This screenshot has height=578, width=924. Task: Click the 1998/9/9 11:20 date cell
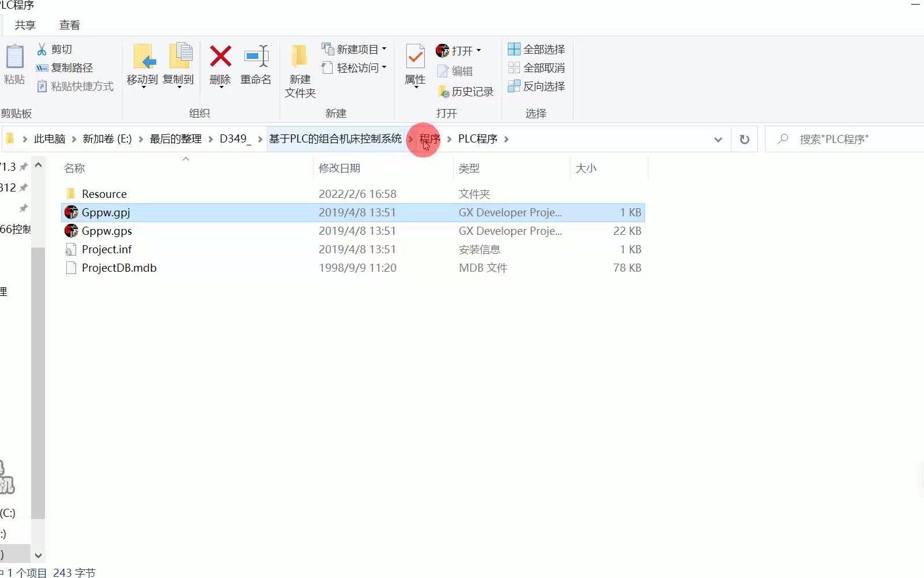pos(357,268)
